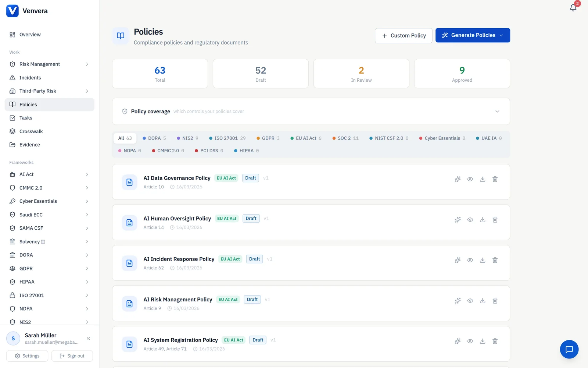
Task: Delete AI System Registration Policy
Action: [x=495, y=341]
